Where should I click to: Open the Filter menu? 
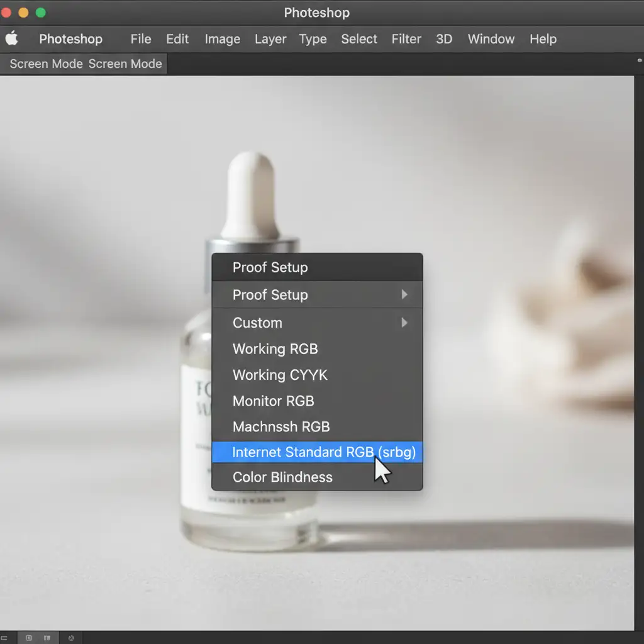tap(406, 39)
